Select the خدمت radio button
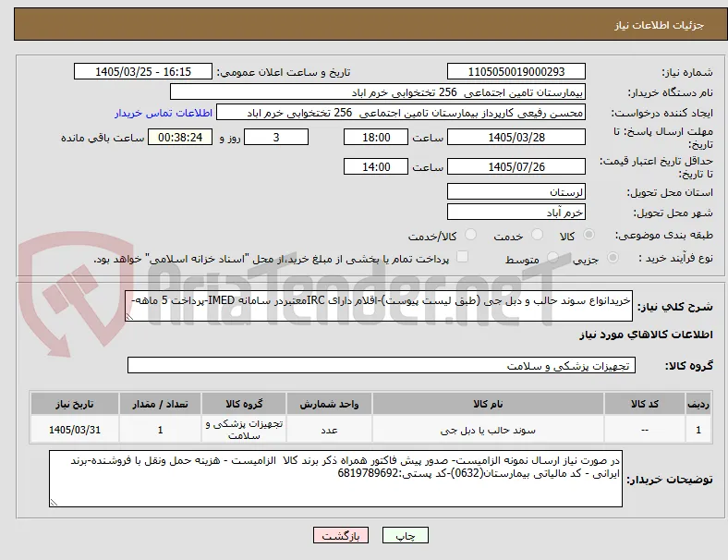Viewport: 728px width, 560px height. tap(537, 235)
